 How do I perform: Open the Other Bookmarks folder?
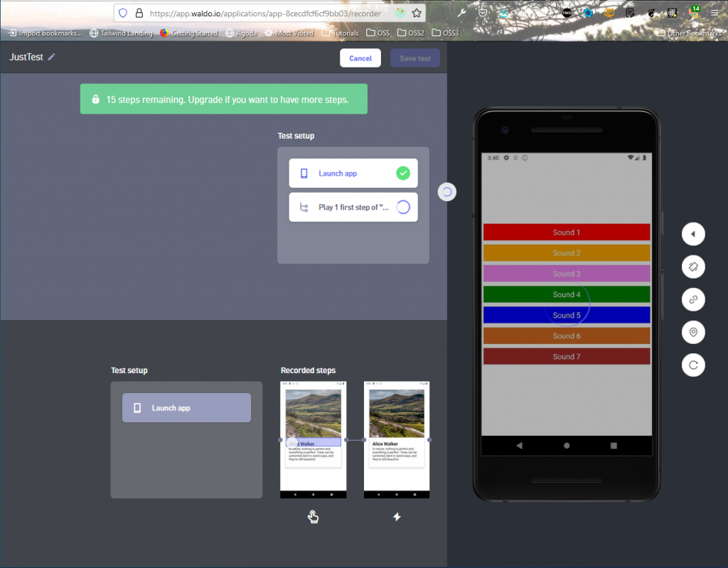(x=689, y=33)
